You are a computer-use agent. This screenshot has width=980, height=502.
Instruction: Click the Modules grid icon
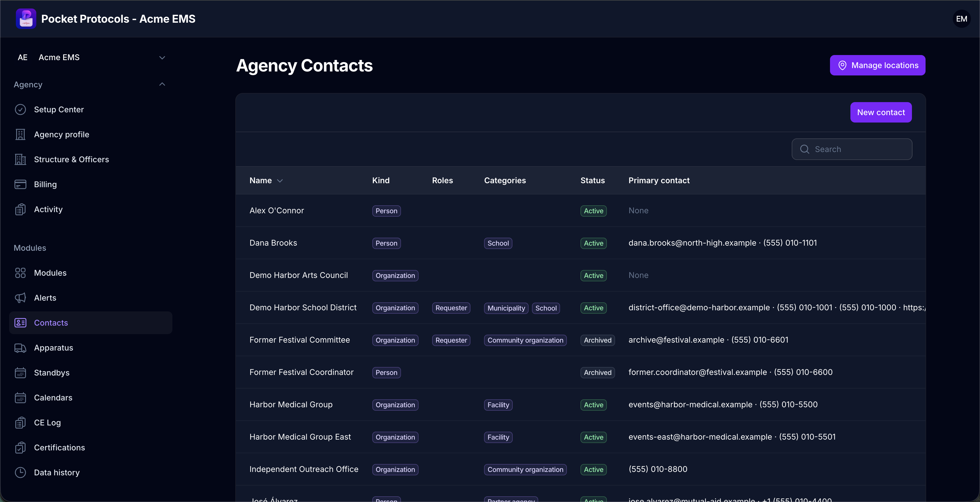pyautogui.click(x=20, y=273)
